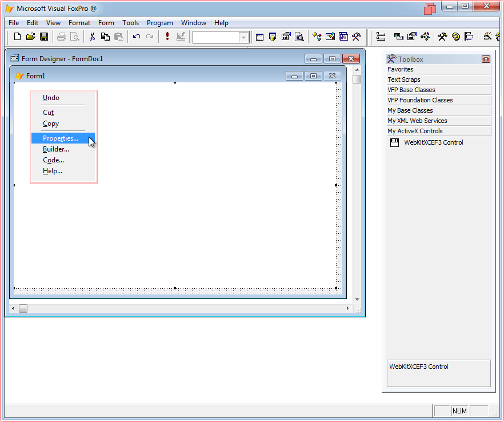Click the Open folder icon in the toolbar
Screen dimensions: 504x422
coord(30,37)
